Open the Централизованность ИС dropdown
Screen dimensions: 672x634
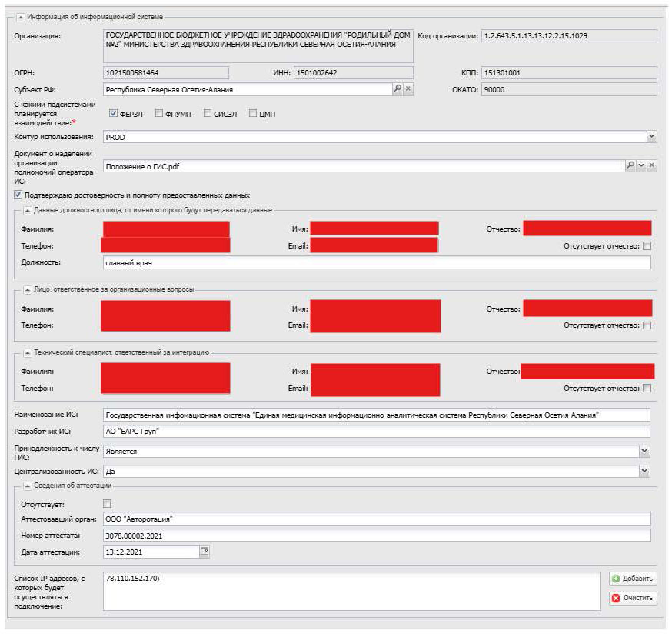tap(644, 471)
